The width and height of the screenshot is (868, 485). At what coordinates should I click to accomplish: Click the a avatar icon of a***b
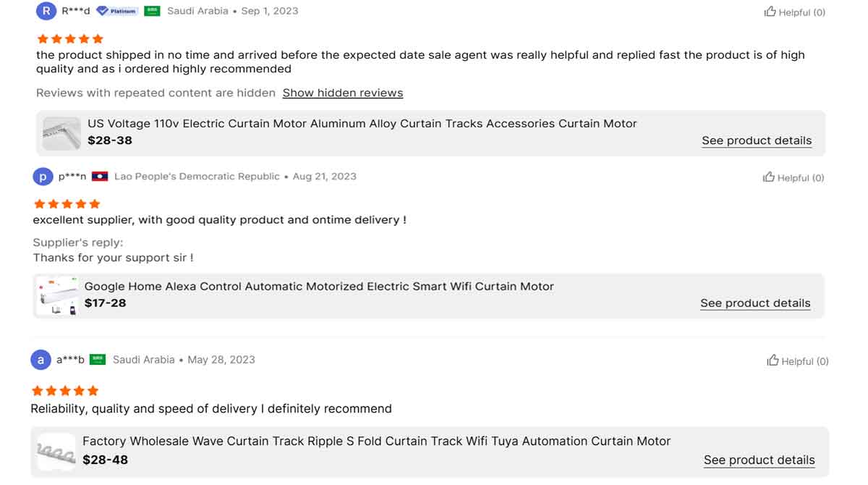click(41, 360)
